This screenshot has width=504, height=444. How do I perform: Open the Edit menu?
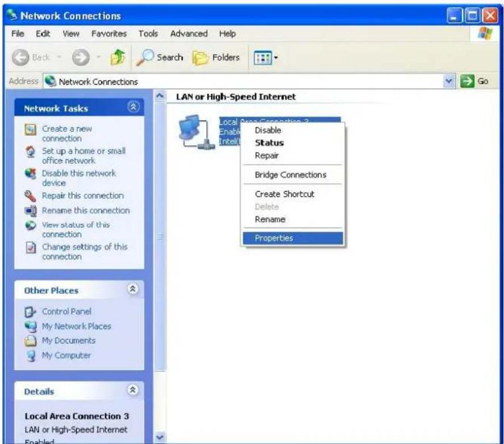coord(43,34)
